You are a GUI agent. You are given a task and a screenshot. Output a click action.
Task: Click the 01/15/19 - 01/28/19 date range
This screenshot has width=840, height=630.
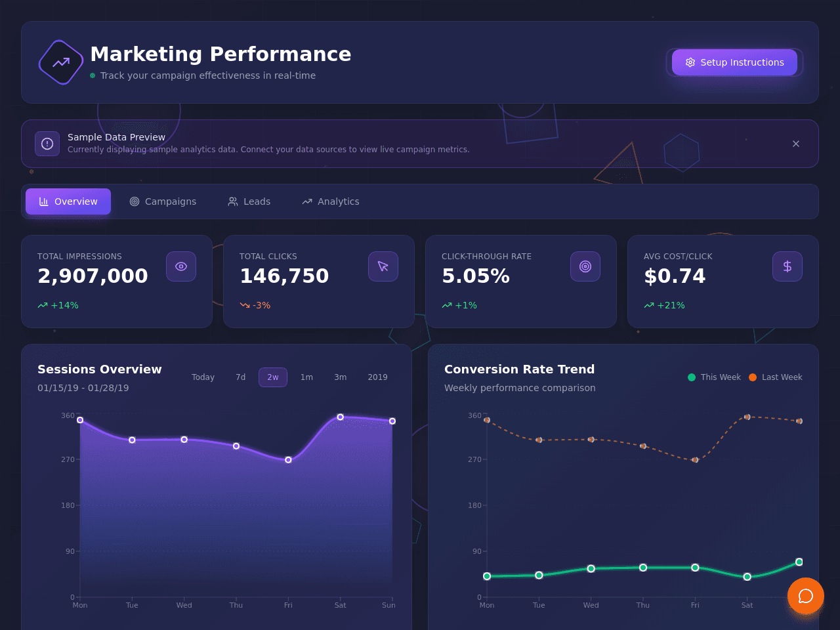pyautogui.click(x=83, y=388)
